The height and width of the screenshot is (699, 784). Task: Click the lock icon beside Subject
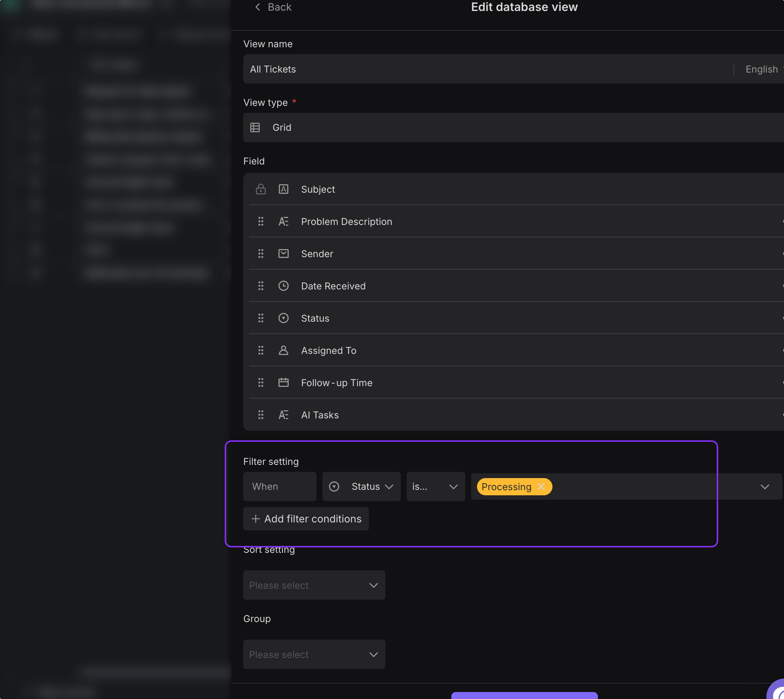click(x=261, y=189)
